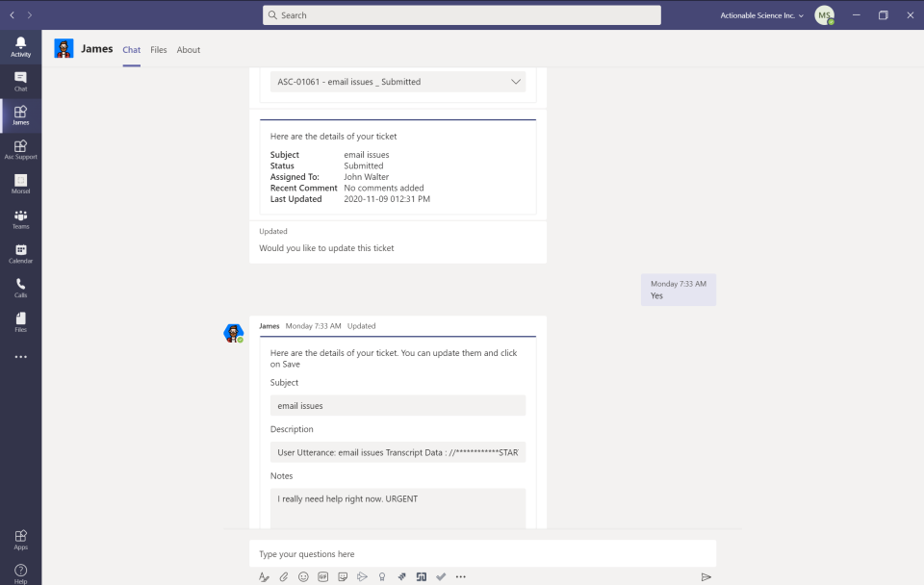
Task: Select the Chat icon in the sidebar
Action: point(20,81)
